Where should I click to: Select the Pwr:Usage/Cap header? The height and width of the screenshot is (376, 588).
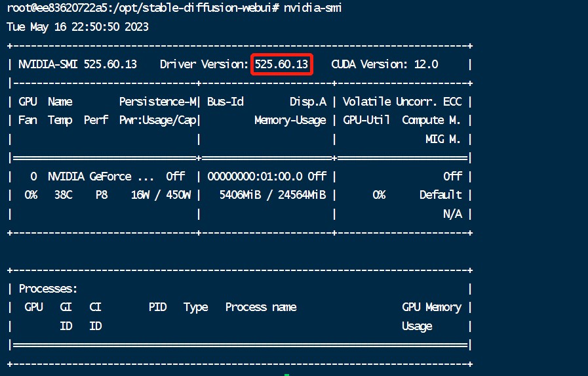pyautogui.click(x=158, y=121)
